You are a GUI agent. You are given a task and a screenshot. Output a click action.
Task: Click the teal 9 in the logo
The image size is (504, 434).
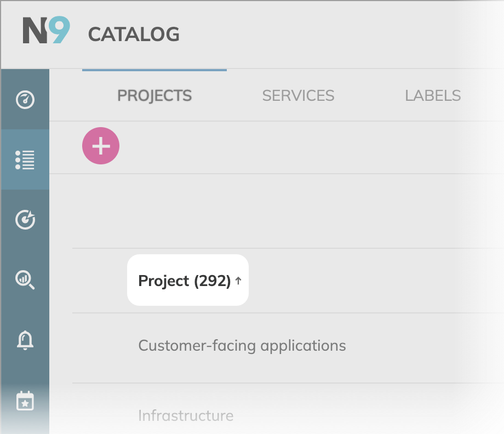click(60, 31)
